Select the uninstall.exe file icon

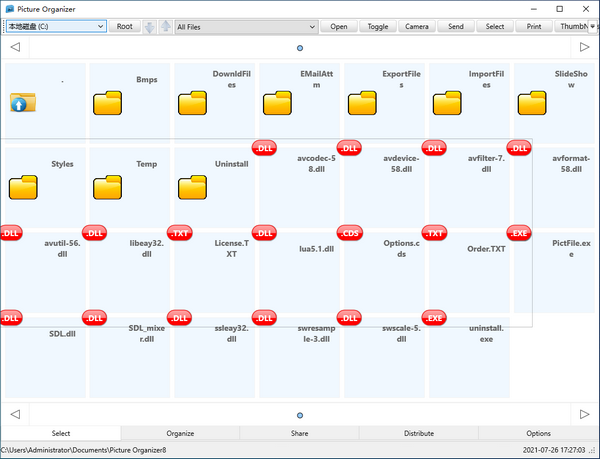pos(434,318)
